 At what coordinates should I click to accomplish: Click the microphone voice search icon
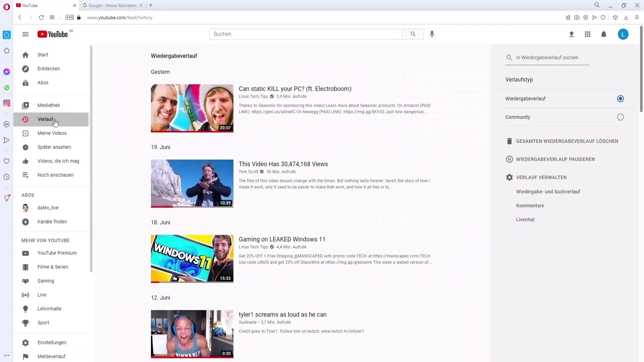pos(433,34)
